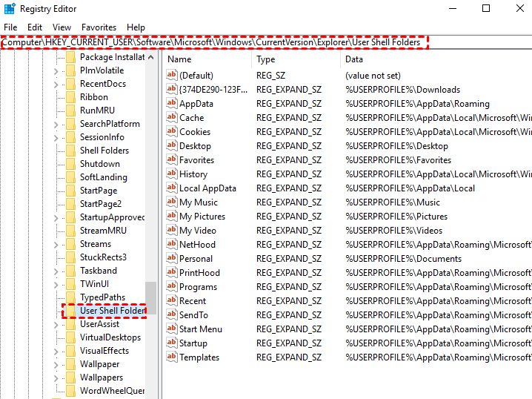The height and width of the screenshot is (399, 532).
Task: Click the string icon of AppData value
Action: pos(172,103)
